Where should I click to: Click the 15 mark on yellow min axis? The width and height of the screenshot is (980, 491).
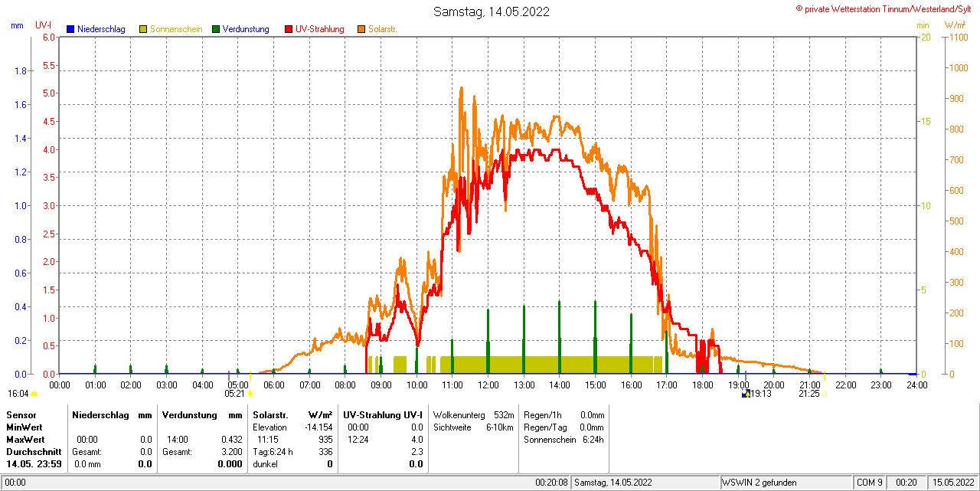(926, 121)
